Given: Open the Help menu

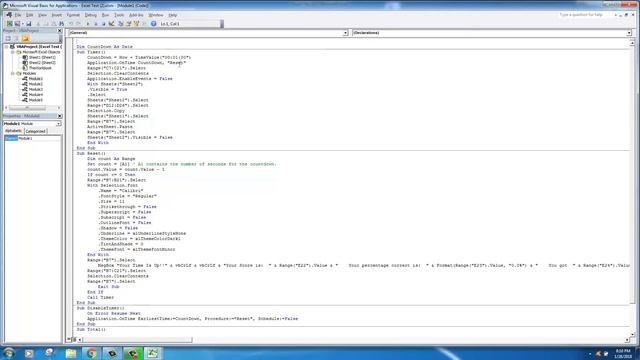Looking at the screenshot, I should 173,15.
